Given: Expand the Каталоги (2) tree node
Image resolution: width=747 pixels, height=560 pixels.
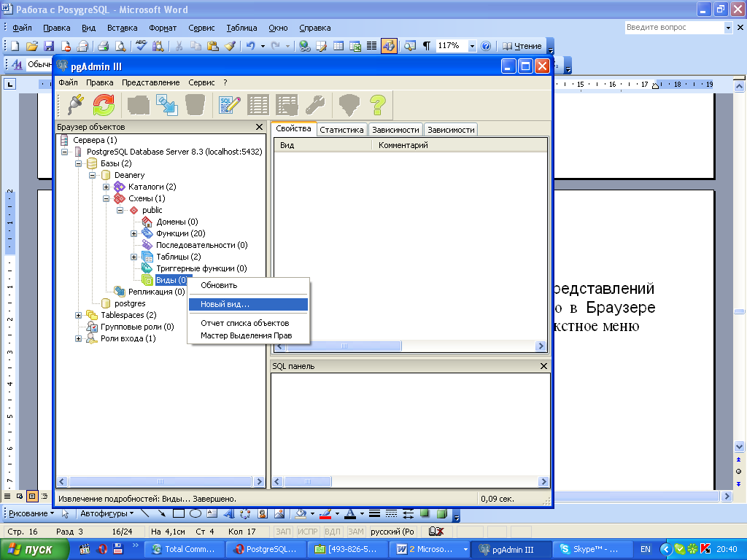Looking at the screenshot, I should pyautogui.click(x=107, y=187).
